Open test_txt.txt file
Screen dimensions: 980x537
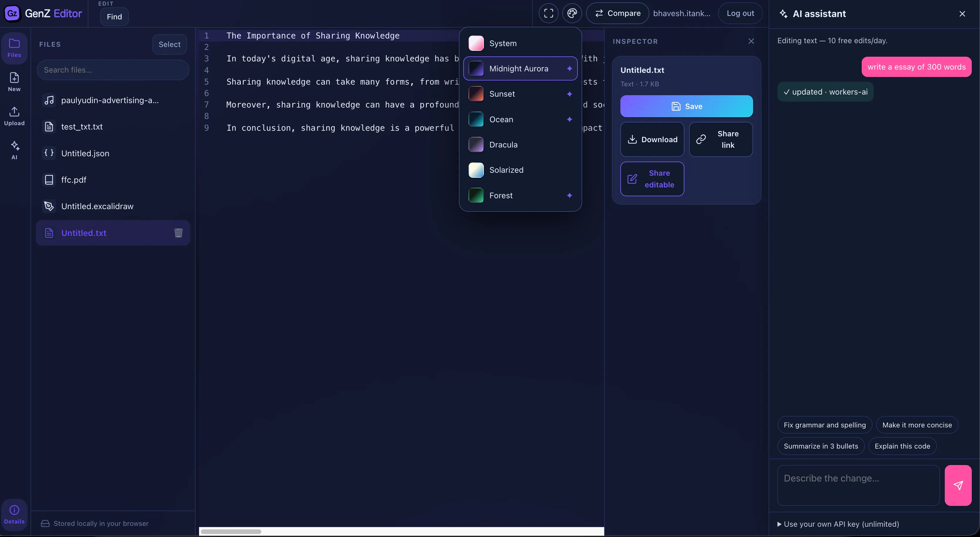tap(113, 126)
